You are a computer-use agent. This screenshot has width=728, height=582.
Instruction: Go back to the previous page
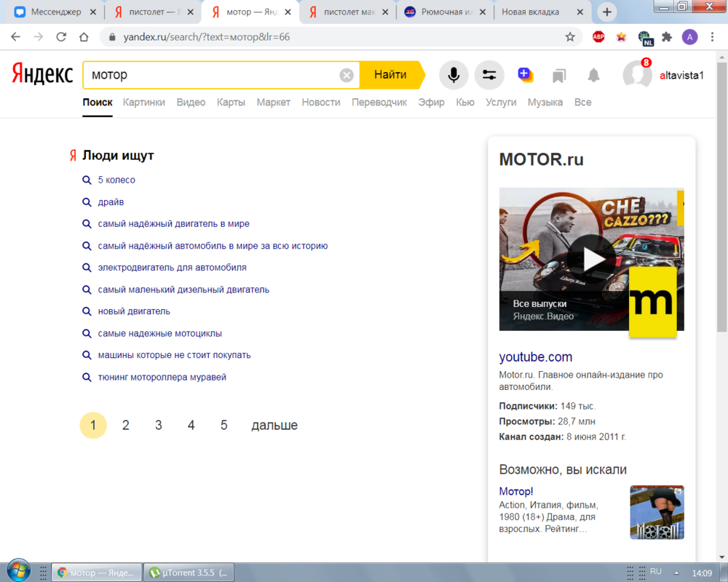point(16,36)
